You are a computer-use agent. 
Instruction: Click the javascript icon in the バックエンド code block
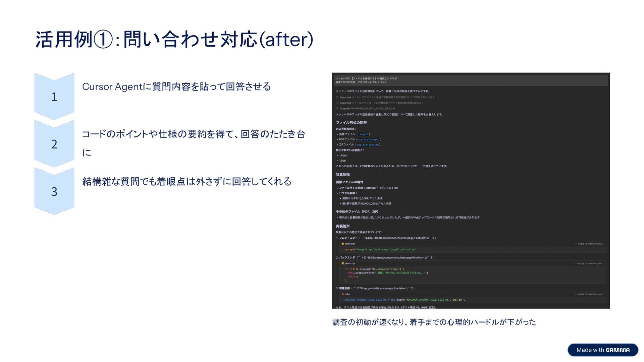point(342,263)
